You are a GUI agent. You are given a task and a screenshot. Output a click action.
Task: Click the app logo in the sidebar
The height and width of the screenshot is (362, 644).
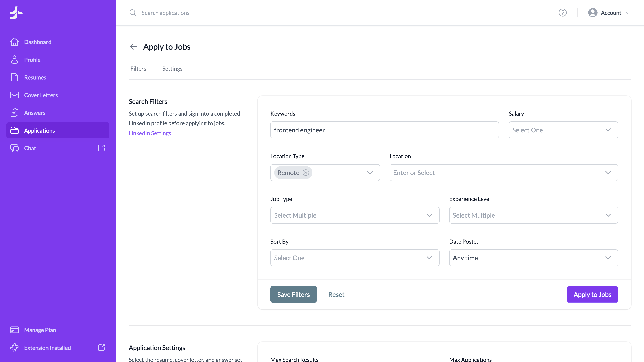[x=16, y=13]
